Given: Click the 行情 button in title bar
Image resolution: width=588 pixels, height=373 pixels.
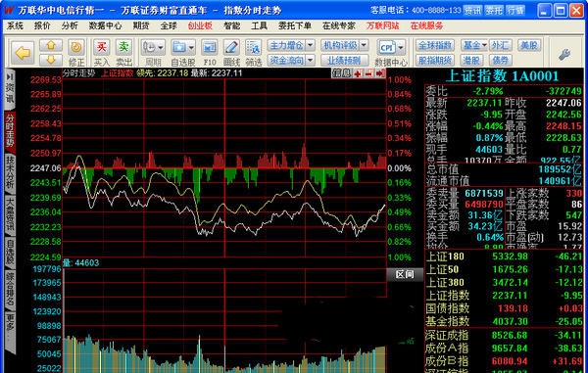Looking at the screenshot, I should [515, 10].
